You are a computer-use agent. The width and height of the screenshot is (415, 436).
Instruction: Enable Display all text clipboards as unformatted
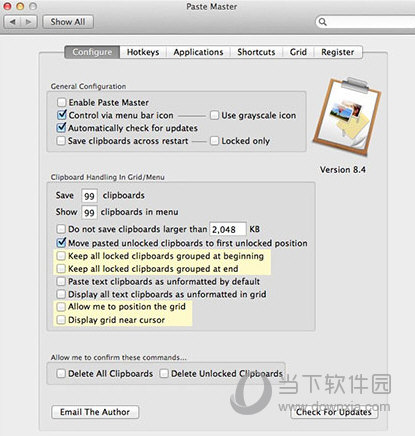click(61, 294)
